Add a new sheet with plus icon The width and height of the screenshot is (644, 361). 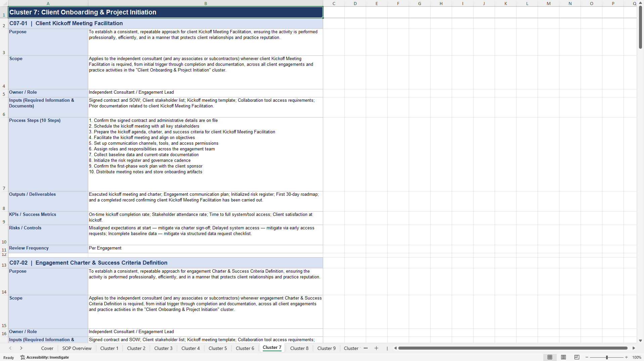pyautogui.click(x=376, y=348)
